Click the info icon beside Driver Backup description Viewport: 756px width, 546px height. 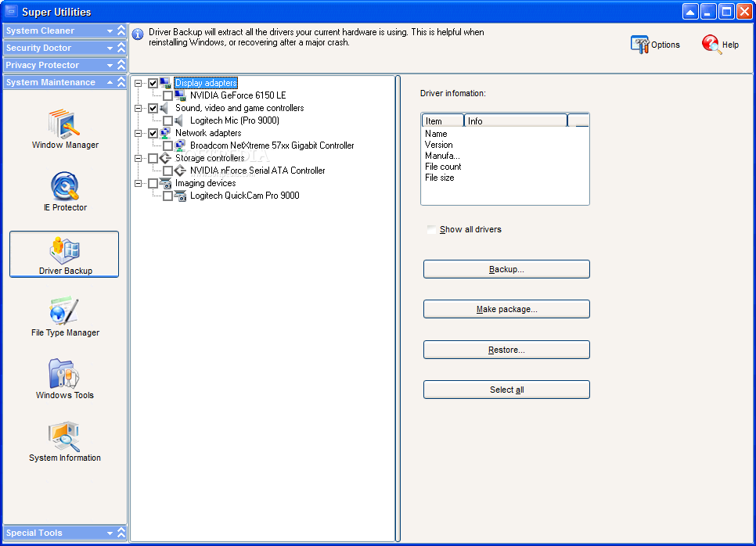coord(138,34)
